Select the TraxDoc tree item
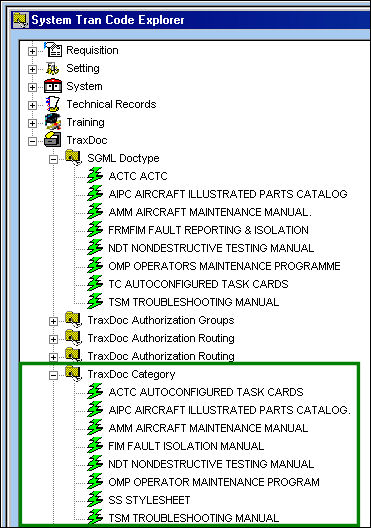Screen dimensions: 371x528 click(x=87, y=140)
